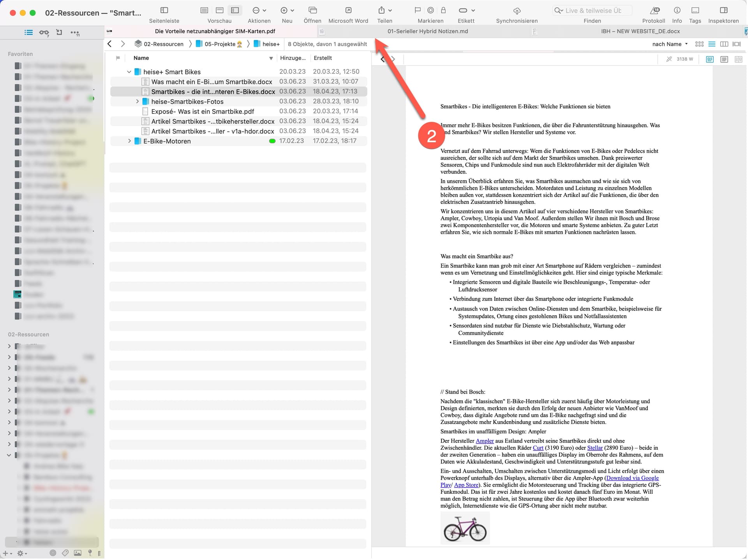Click the bicycle image in preview
The height and width of the screenshot is (560, 748).
point(465,528)
